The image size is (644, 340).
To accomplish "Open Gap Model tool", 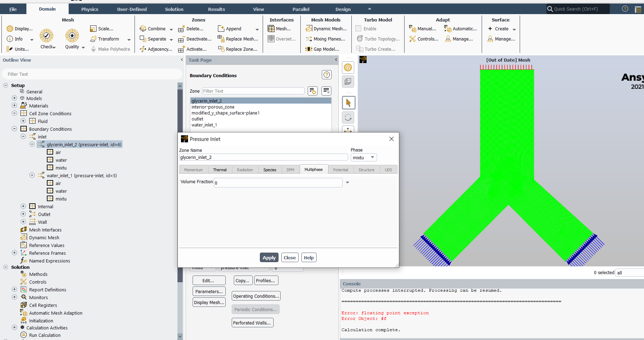I will point(322,49).
